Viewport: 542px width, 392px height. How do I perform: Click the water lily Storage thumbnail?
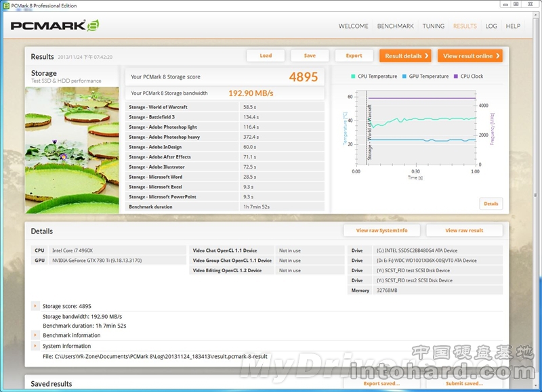click(72, 150)
